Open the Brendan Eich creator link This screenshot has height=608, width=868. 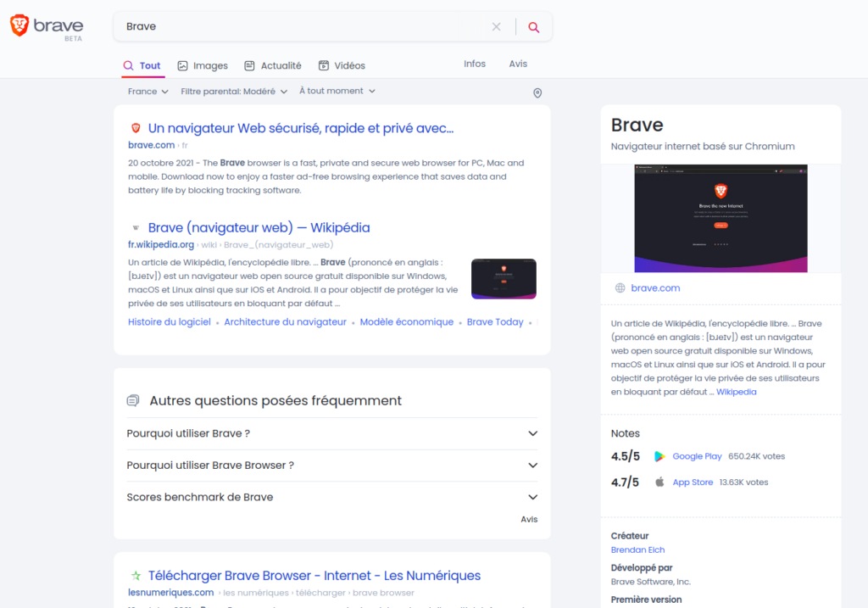637,549
